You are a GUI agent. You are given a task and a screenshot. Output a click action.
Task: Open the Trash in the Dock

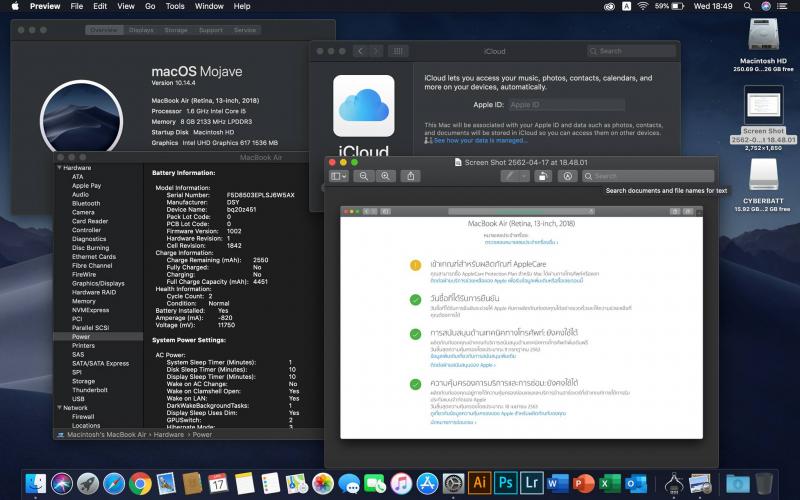(764, 483)
